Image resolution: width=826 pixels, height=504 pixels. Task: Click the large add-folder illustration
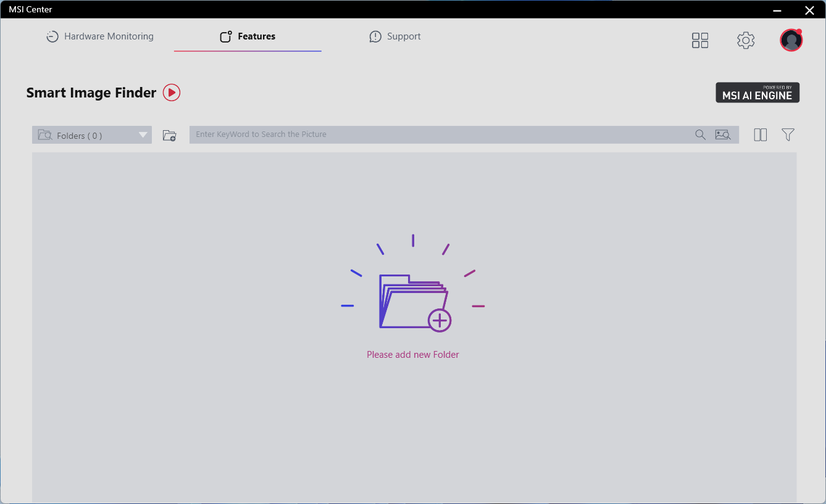[413, 284]
